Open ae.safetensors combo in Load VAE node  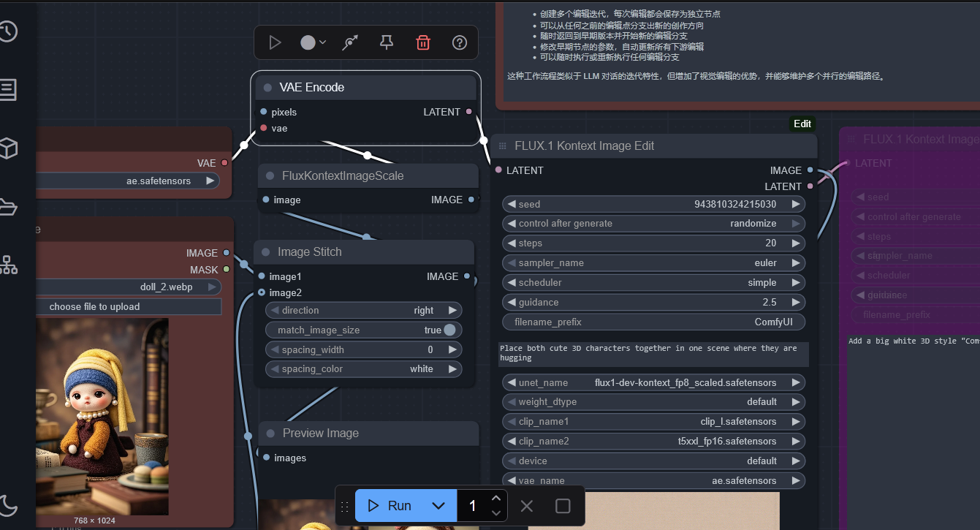point(128,181)
